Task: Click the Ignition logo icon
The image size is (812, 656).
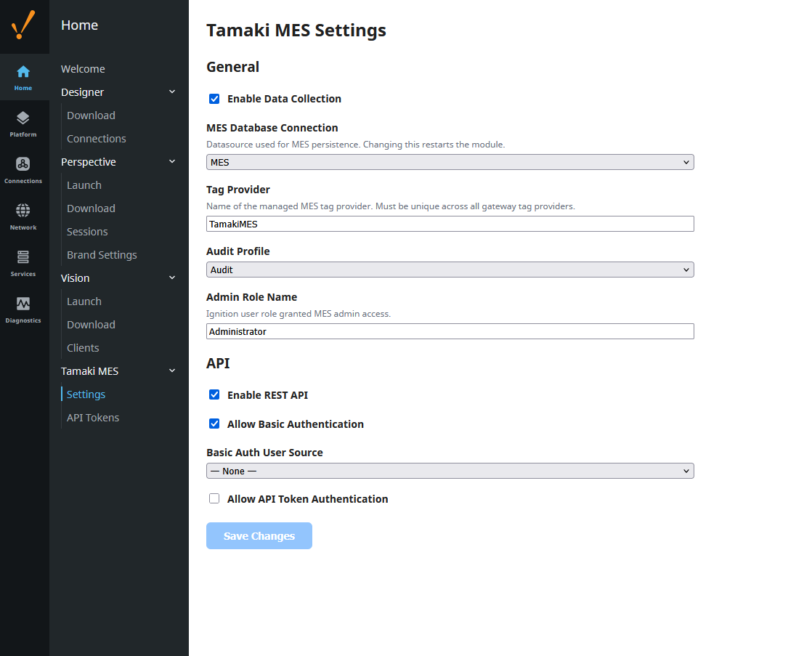Action: [x=23, y=25]
